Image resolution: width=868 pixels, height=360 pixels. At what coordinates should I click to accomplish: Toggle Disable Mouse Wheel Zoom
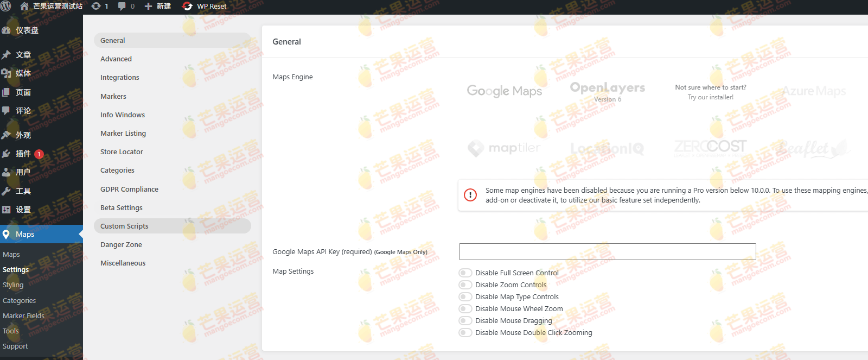pos(465,308)
